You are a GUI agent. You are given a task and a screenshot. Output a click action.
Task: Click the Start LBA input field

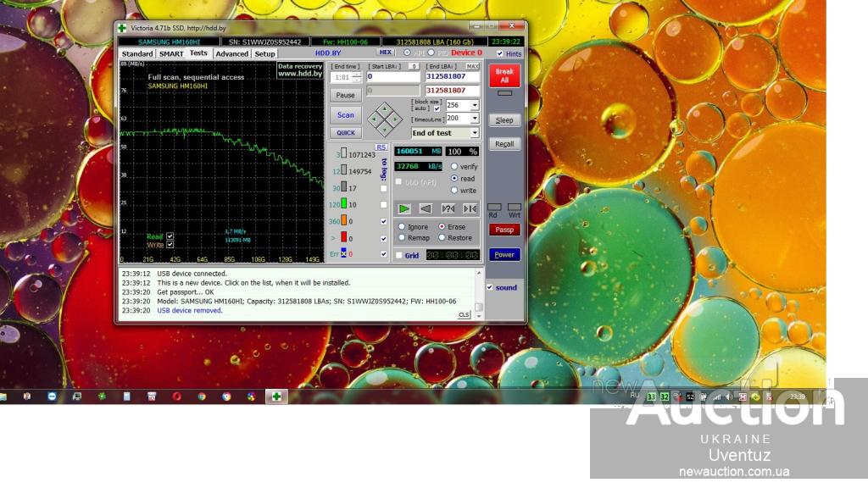[x=393, y=76]
